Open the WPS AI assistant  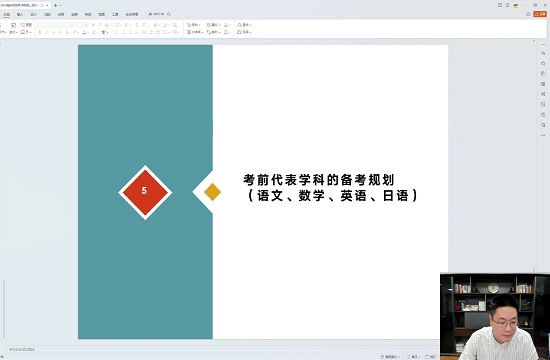point(156,14)
